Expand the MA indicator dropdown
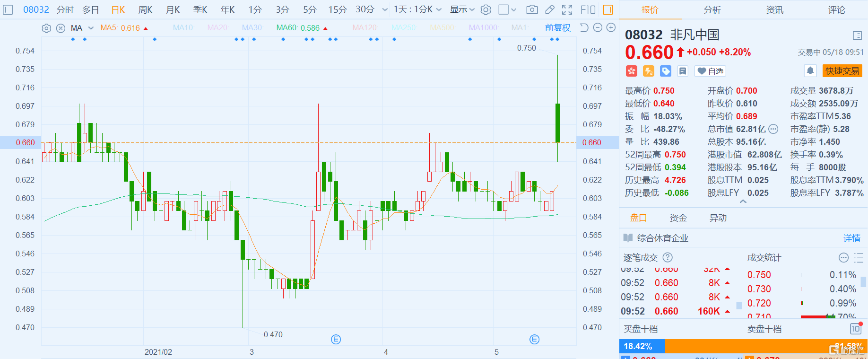The image size is (868, 359). click(91, 28)
